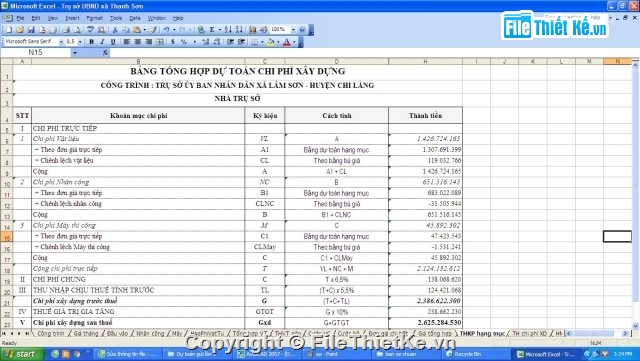Open the Format menu
The height and width of the screenshot is (361, 640).
(95, 18)
